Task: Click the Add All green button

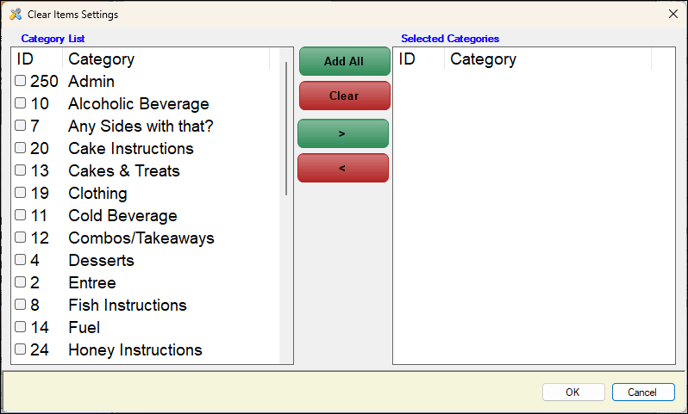Action: (x=344, y=61)
